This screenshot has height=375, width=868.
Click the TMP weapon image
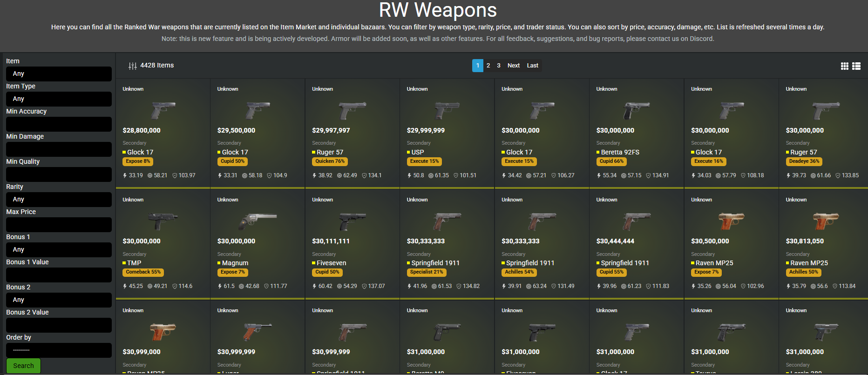pyautogui.click(x=163, y=221)
